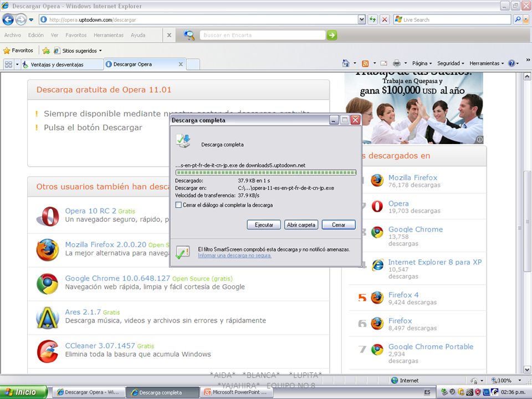Click the Refresh page icon
The width and height of the screenshot is (532, 399).
[x=372, y=20]
